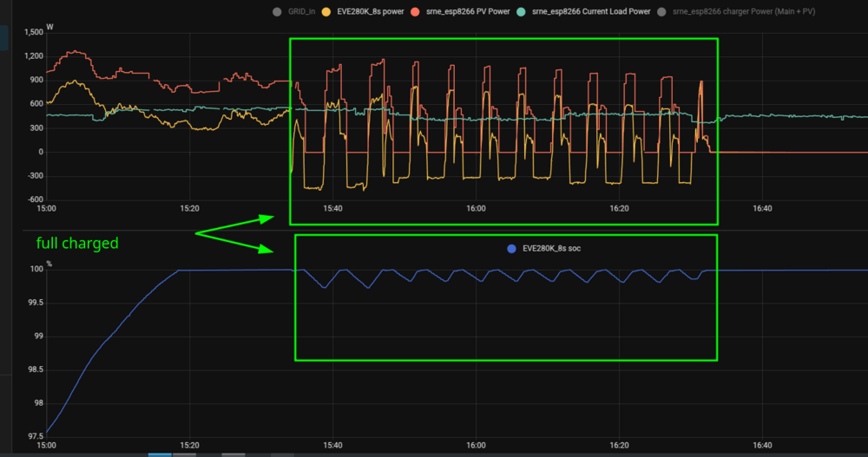The height and width of the screenshot is (457, 868).
Task: Toggle the EVE280K_8s power series legend
Action: tap(363, 11)
